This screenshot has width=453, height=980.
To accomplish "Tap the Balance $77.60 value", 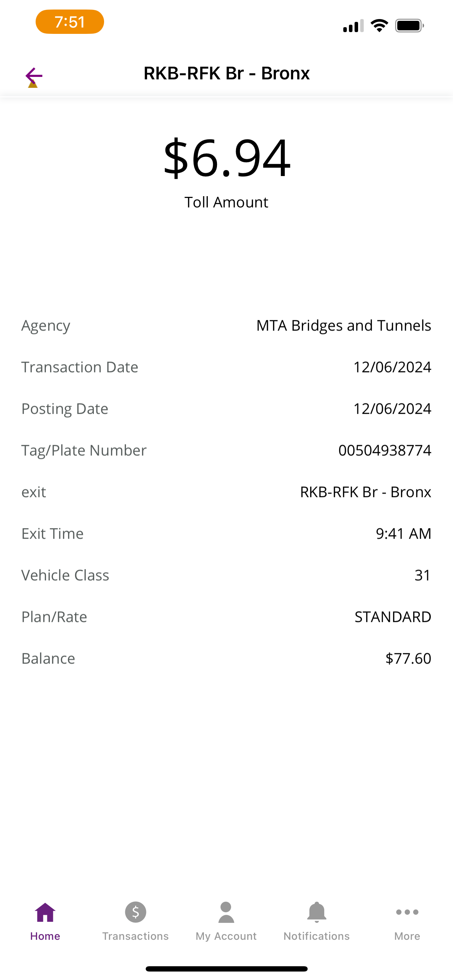I will (408, 658).
